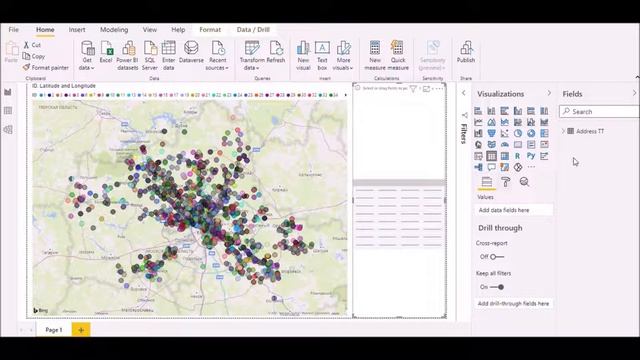Open the More visuals dropdown
This screenshot has width=640, height=360.
[x=343, y=56]
